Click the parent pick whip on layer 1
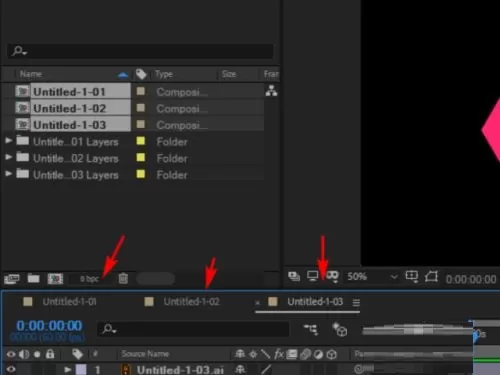The height and width of the screenshot is (375, 500). tap(358, 369)
